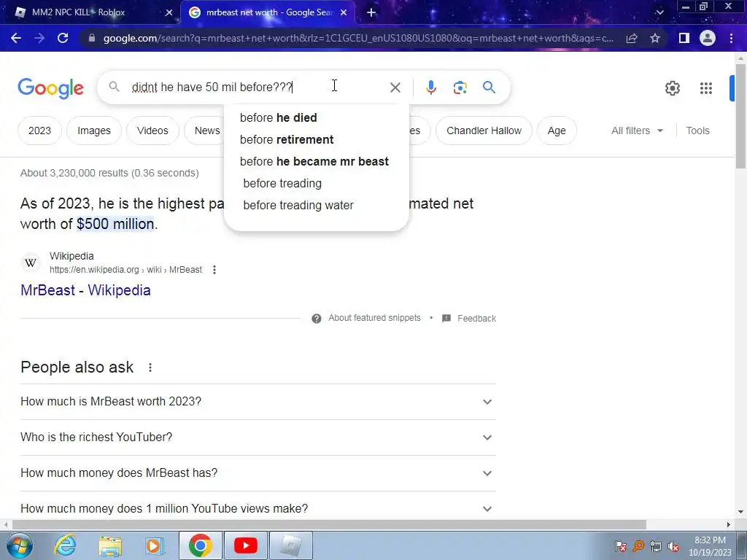The height and width of the screenshot is (560, 747).
Task: Expand 'How much is MrBeast worth 2023?'
Action: point(258,402)
